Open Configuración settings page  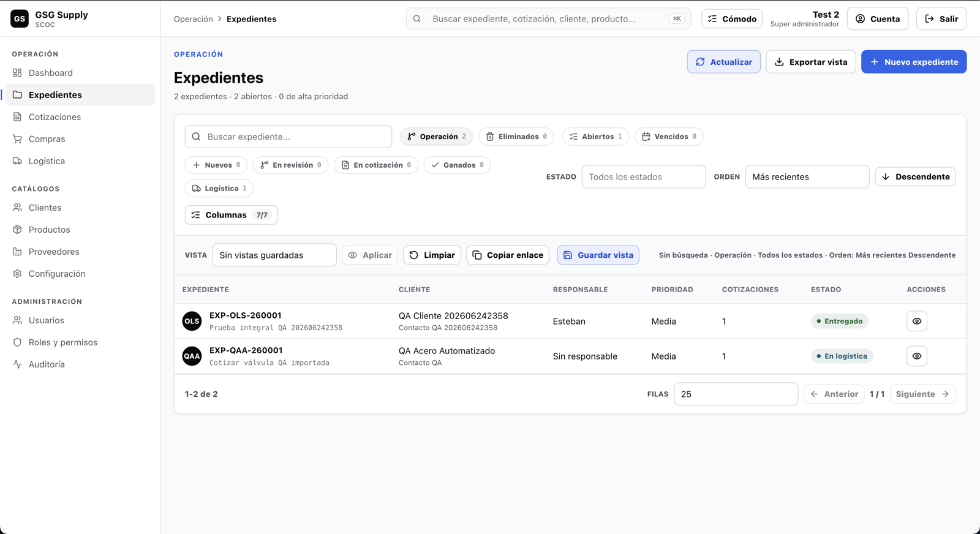80,274
